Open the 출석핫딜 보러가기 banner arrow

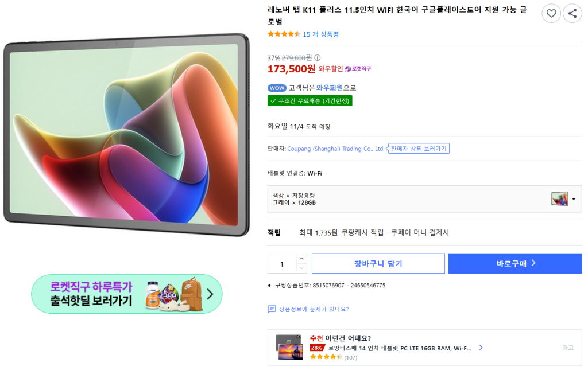click(210, 294)
